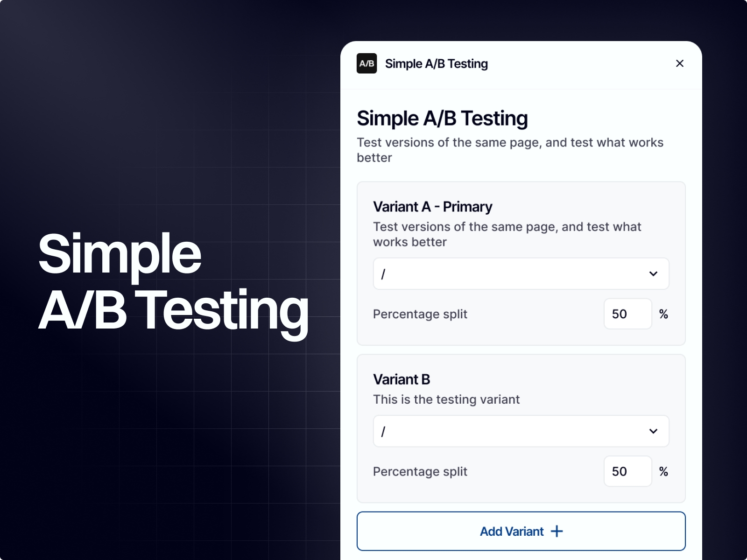Click the Add Variant button
Screen dimensions: 747x560
pyautogui.click(x=521, y=531)
